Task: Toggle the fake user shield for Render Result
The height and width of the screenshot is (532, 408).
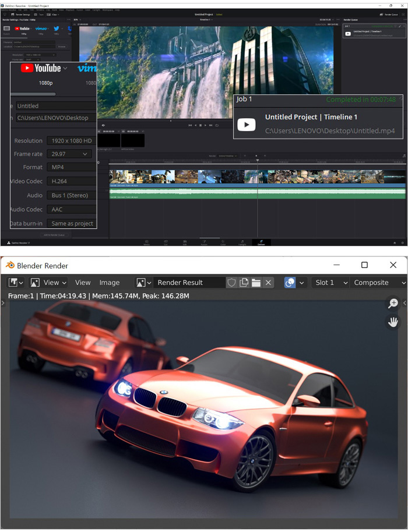Action: point(231,282)
